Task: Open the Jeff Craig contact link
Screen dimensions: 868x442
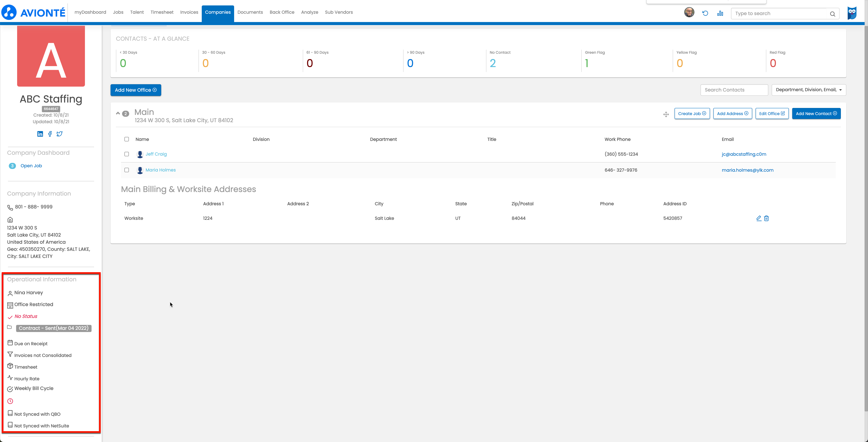Action: click(x=156, y=154)
